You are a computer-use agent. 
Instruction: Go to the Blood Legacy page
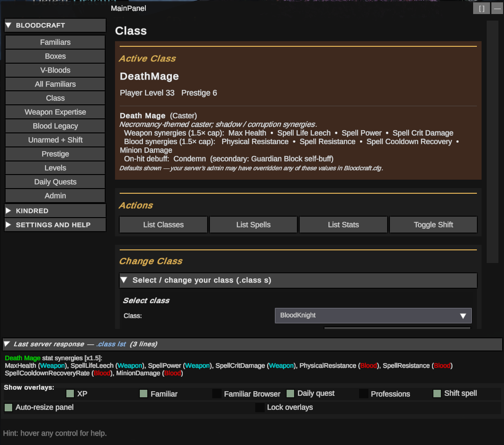pos(55,126)
